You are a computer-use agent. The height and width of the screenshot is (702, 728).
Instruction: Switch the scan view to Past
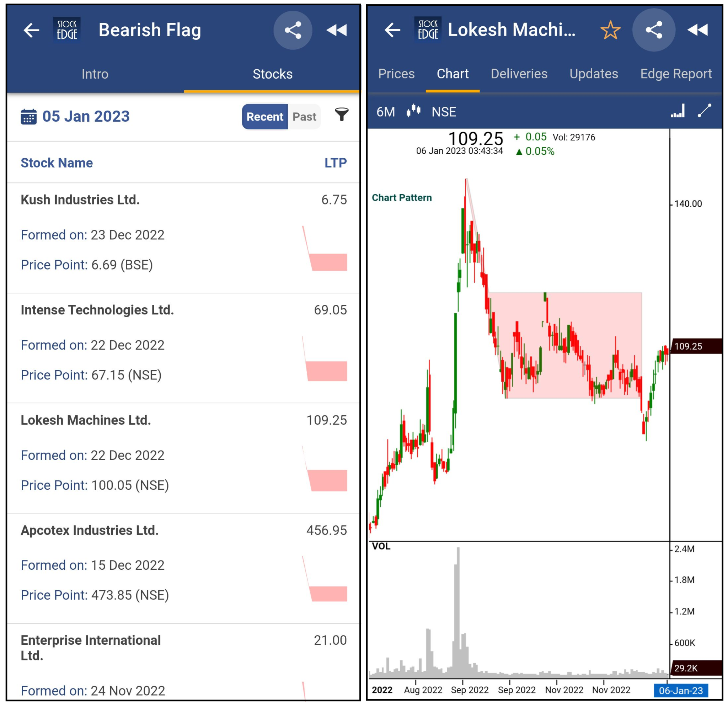[304, 116]
